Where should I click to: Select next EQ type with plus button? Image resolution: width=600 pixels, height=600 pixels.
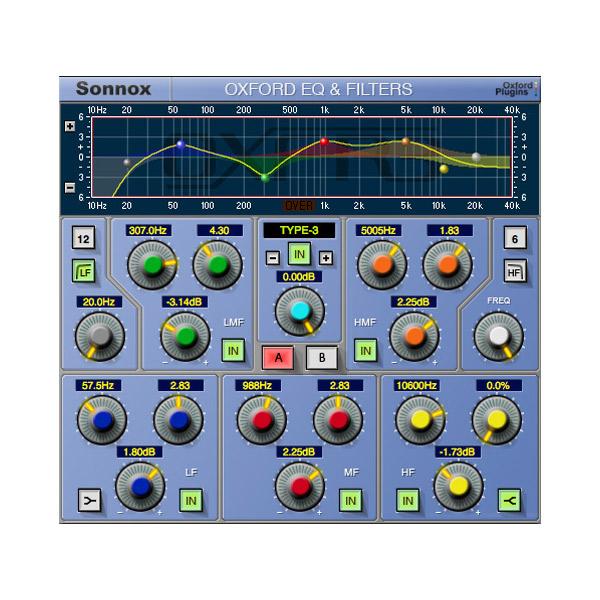coord(324,257)
